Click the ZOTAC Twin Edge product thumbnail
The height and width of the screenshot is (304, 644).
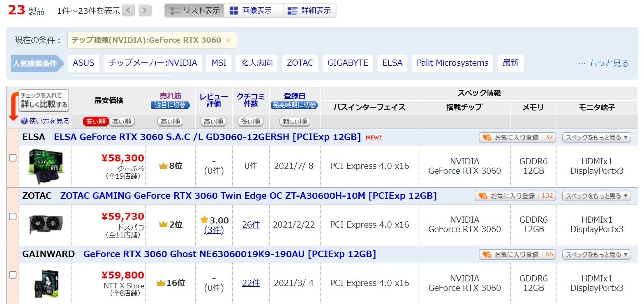pos(45,225)
